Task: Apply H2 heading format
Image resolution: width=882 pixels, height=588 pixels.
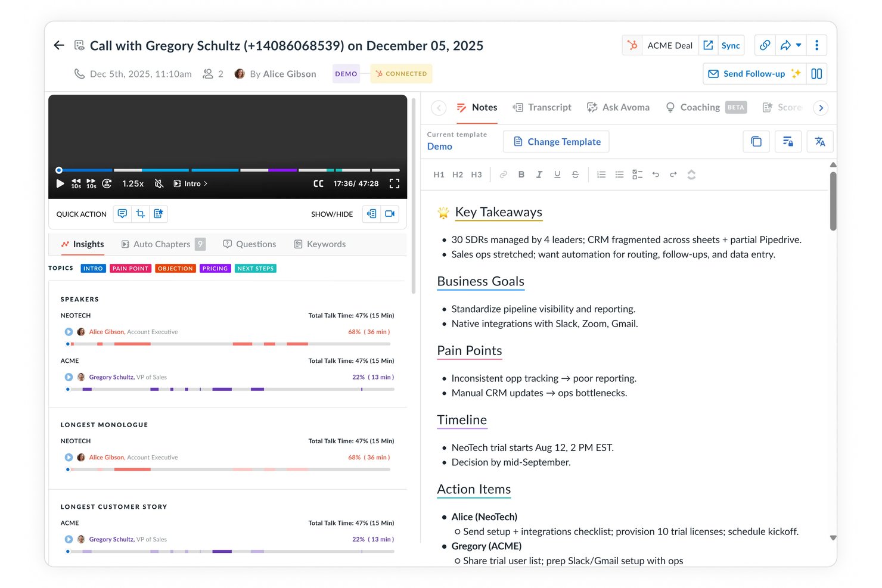Action: (x=458, y=175)
